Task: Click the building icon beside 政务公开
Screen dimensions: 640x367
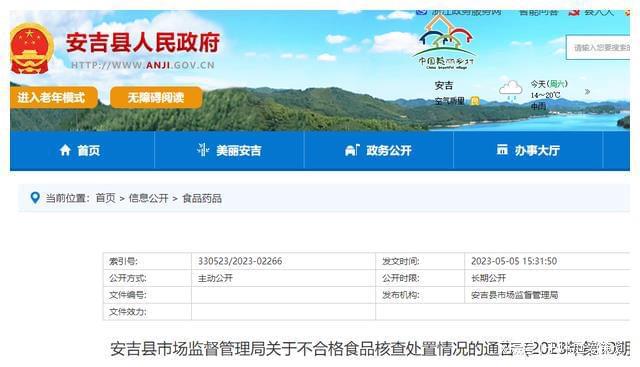Action: click(x=352, y=150)
